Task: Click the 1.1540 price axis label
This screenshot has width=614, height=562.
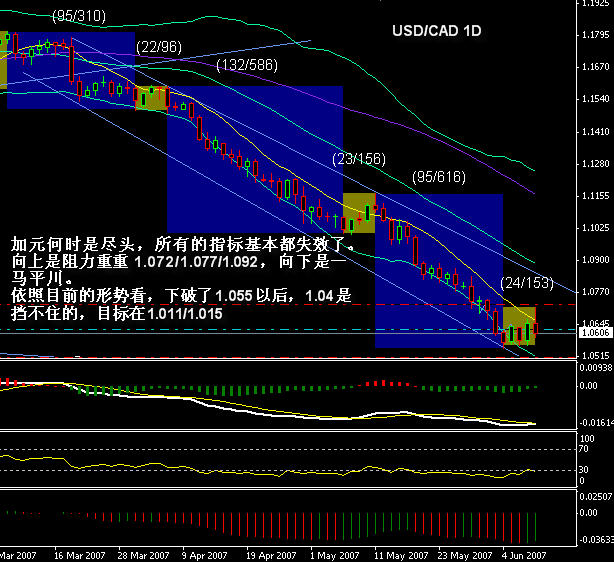Action: point(596,99)
